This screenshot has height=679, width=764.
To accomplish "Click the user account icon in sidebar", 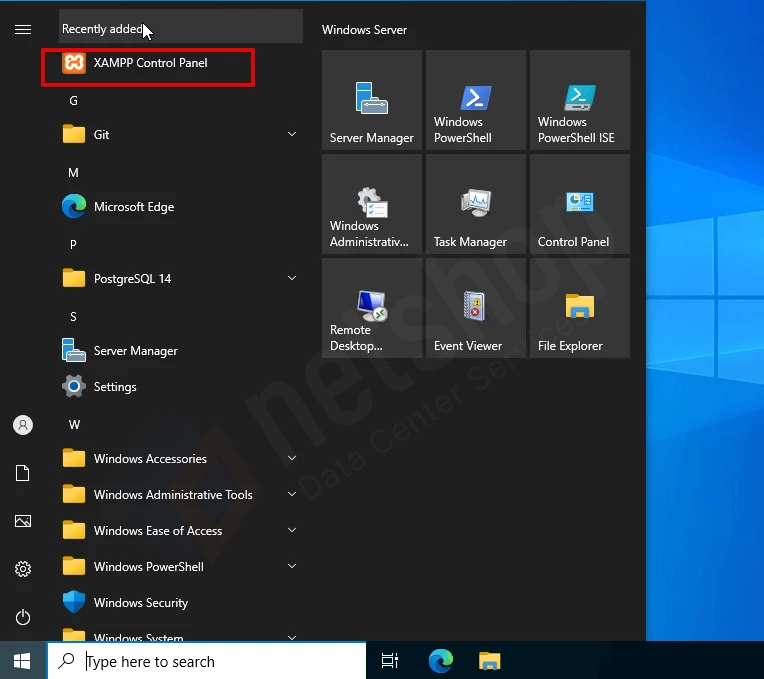I will [x=23, y=425].
